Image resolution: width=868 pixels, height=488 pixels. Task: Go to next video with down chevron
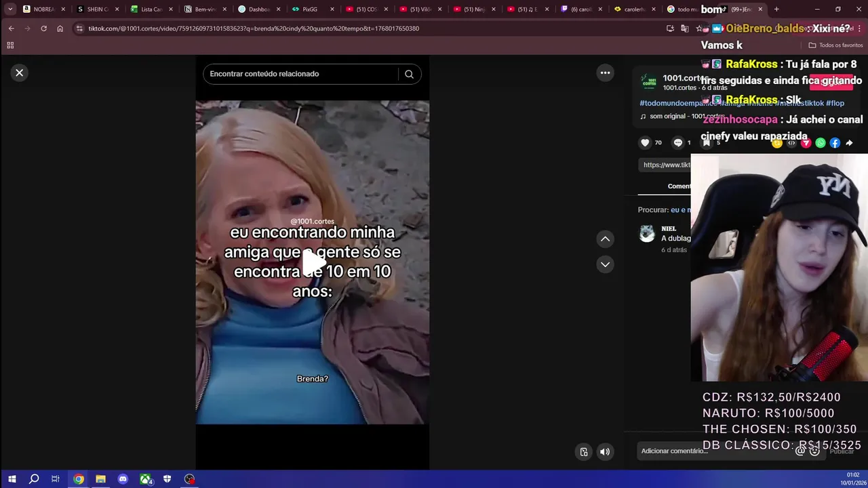pos(605,264)
